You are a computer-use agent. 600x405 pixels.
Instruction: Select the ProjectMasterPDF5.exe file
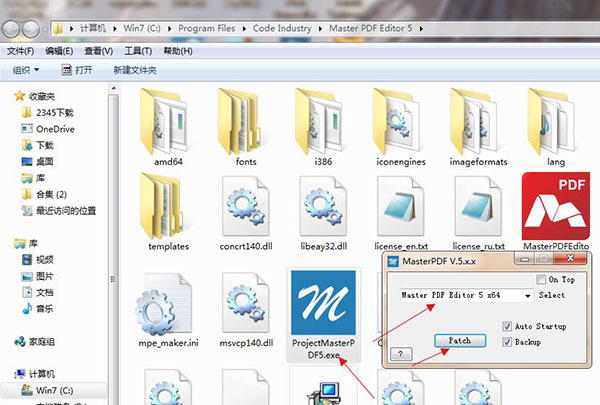pyautogui.click(x=323, y=315)
